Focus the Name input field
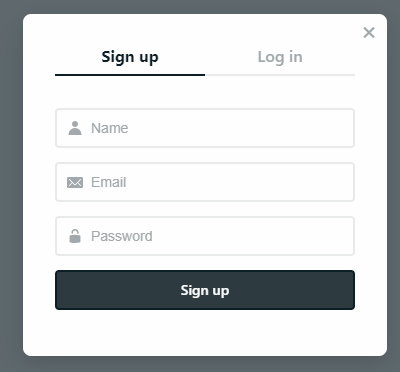This screenshot has height=372, width=400. tap(205, 128)
